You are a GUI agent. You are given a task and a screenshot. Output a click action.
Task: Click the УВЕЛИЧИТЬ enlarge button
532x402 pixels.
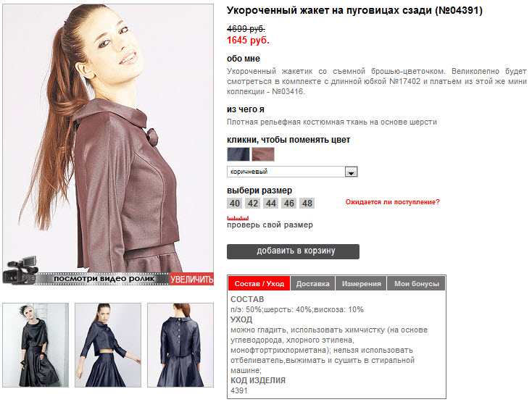click(191, 279)
